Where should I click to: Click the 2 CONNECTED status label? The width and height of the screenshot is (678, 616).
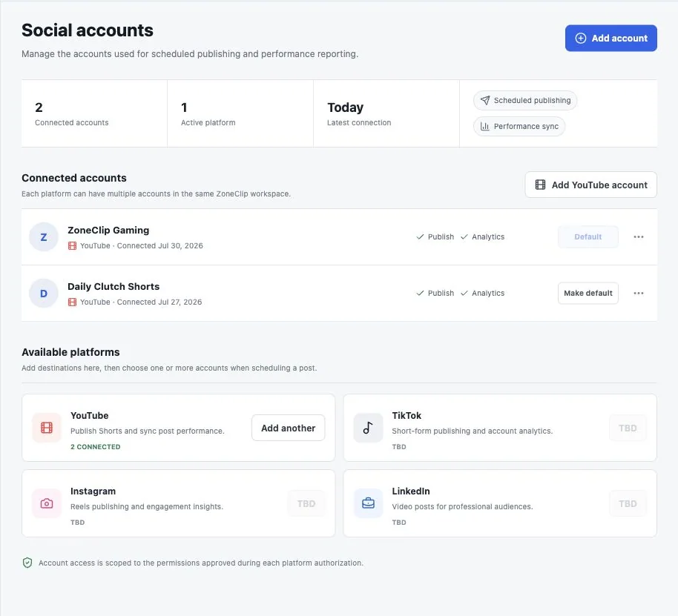(96, 447)
